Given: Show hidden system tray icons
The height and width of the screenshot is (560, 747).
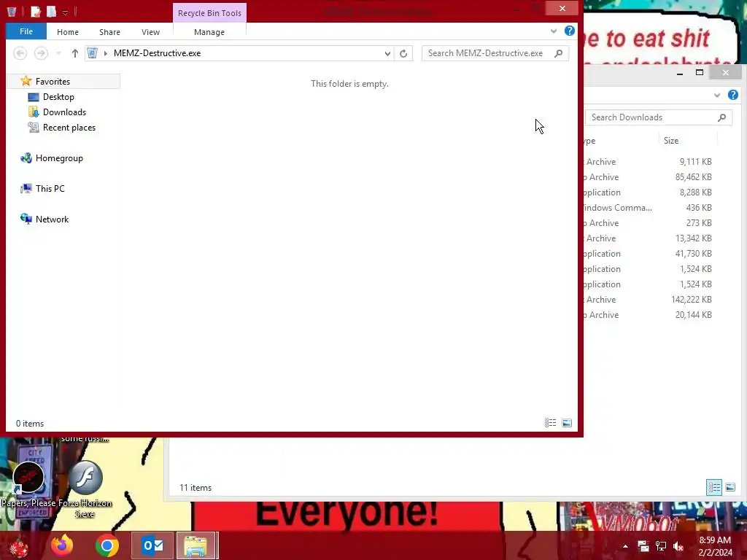Looking at the screenshot, I should (625, 546).
